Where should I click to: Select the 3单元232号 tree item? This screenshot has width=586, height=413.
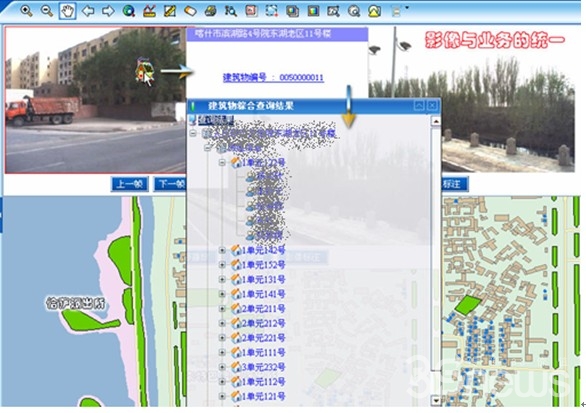click(263, 367)
